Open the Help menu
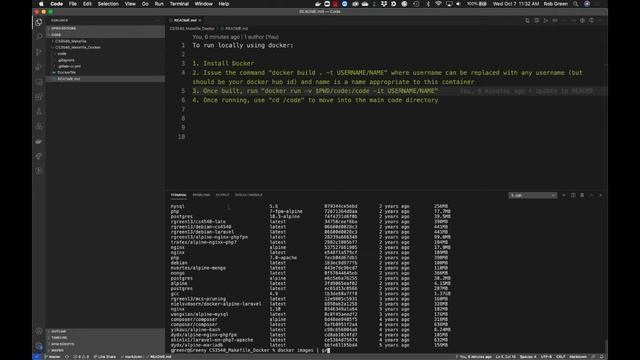The height and width of the screenshot is (360, 640). [224, 4]
